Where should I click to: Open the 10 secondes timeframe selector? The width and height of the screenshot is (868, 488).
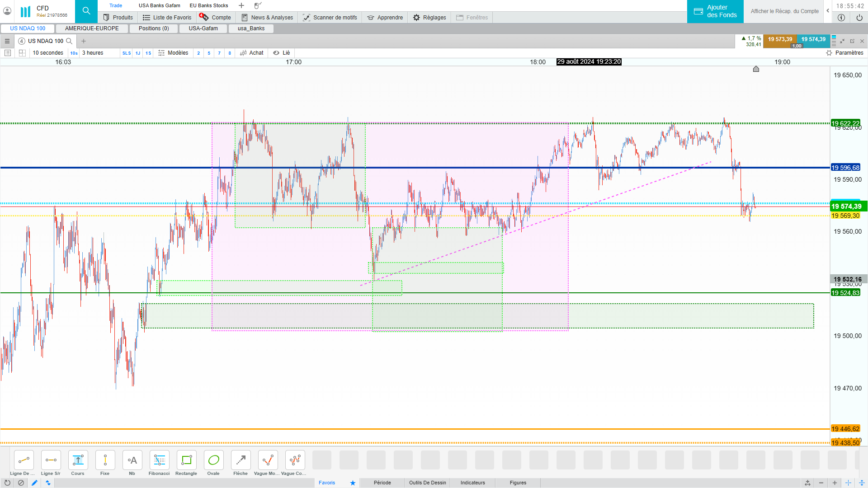click(48, 53)
